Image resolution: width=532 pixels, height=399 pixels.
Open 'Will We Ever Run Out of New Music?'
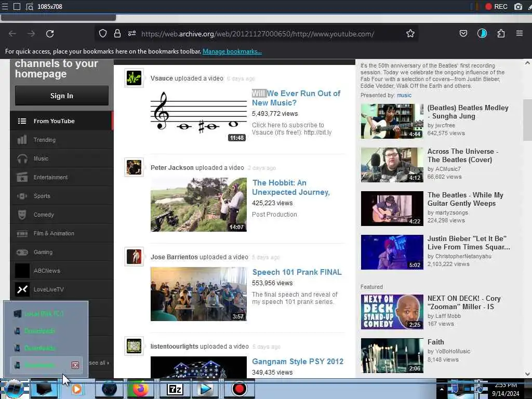click(x=296, y=98)
